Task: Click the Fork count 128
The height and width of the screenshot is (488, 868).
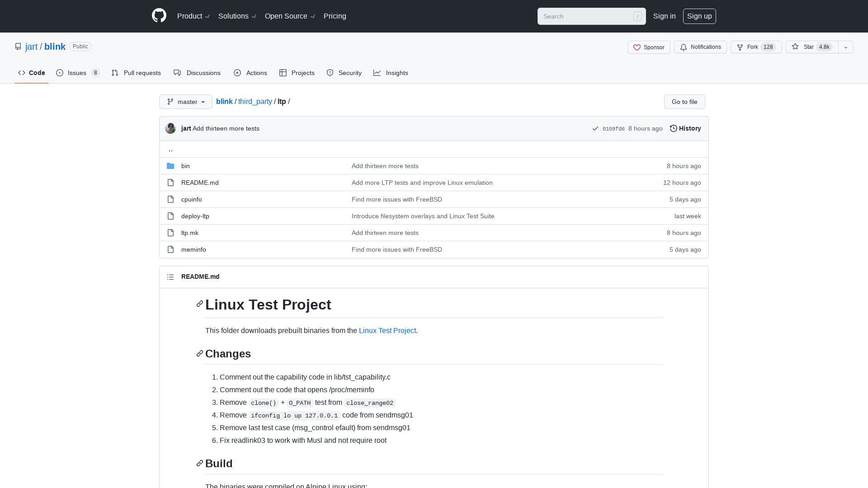Action: coord(768,47)
